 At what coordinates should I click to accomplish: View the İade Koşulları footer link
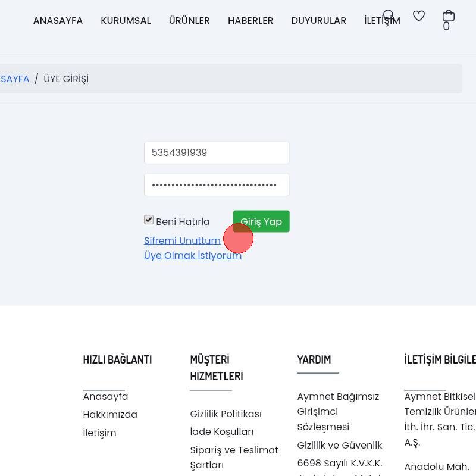click(x=221, y=432)
